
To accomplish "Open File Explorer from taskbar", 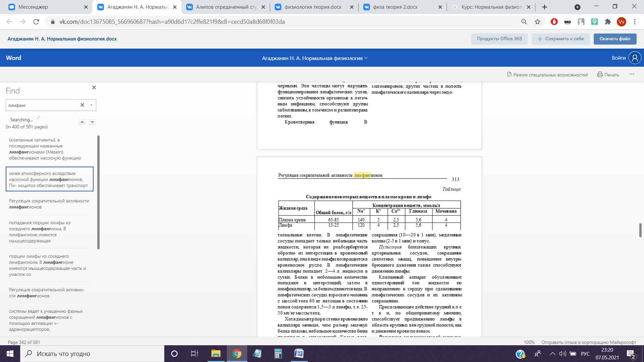I will (216, 354).
